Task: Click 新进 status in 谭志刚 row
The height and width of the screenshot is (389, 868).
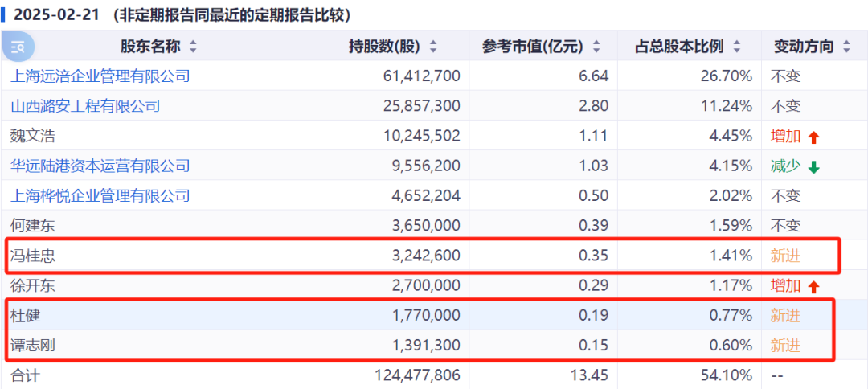Action: 785,346
